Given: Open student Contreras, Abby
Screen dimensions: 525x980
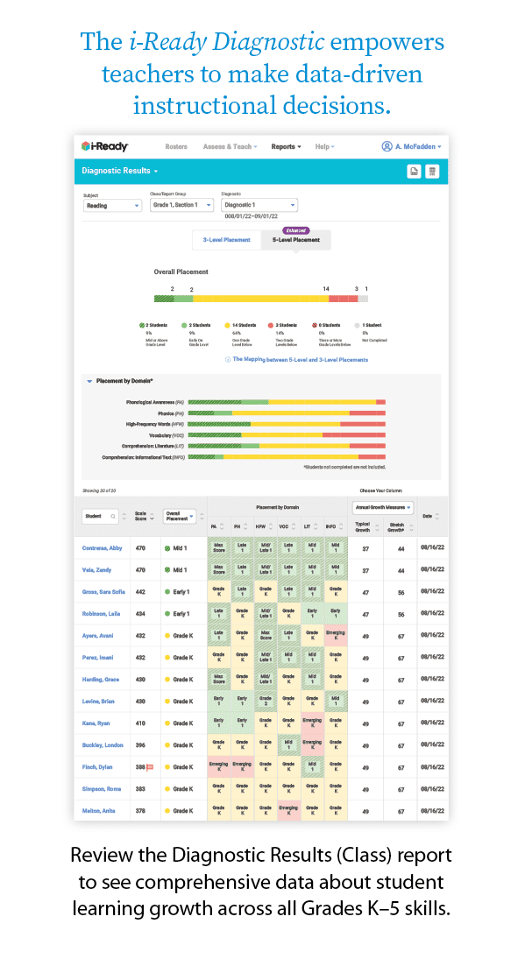Looking at the screenshot, I should coord(102,548).
